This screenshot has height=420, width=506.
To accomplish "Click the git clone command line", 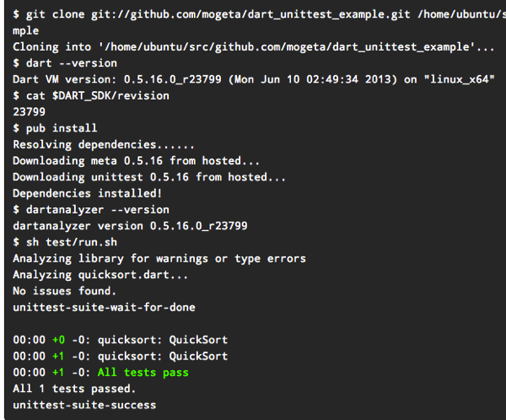I will 253,13.
